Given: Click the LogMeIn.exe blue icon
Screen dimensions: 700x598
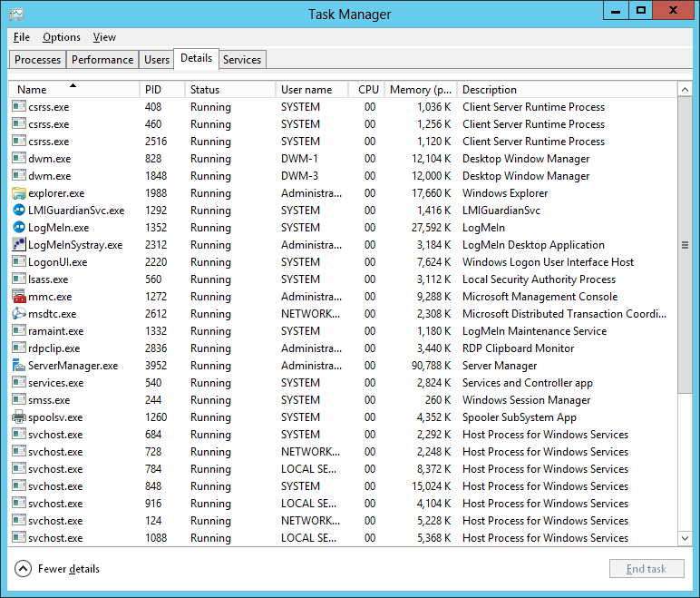Looking at the screenshot, I should pyautogui.click(x=19, y=228).
